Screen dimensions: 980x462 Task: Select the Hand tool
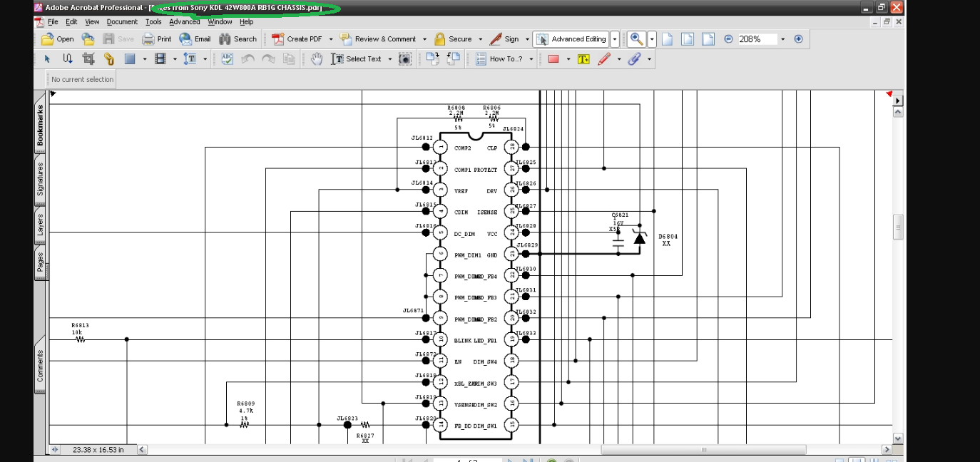pos(317,59)
